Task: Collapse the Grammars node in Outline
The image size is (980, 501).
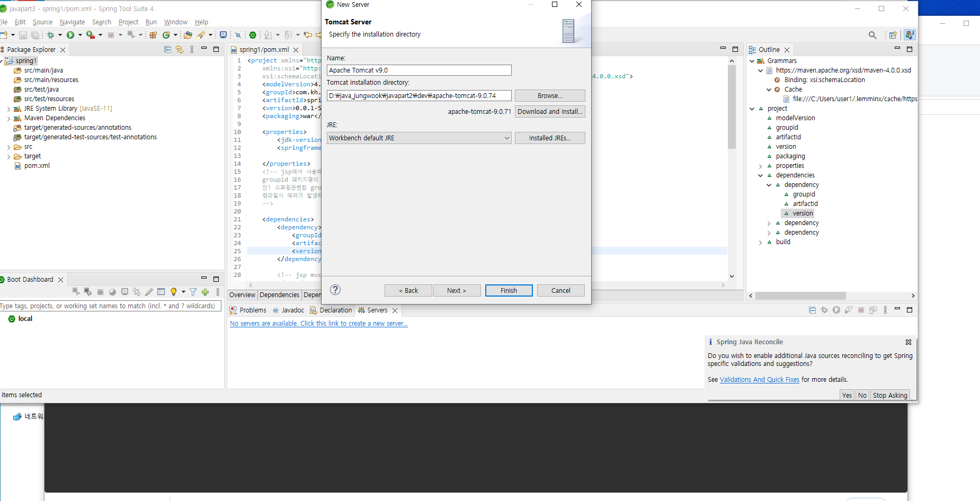Action: 752,61
